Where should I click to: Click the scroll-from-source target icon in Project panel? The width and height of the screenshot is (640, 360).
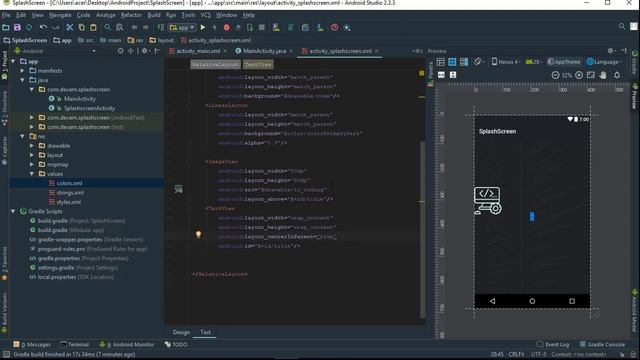tap(120, 51)
